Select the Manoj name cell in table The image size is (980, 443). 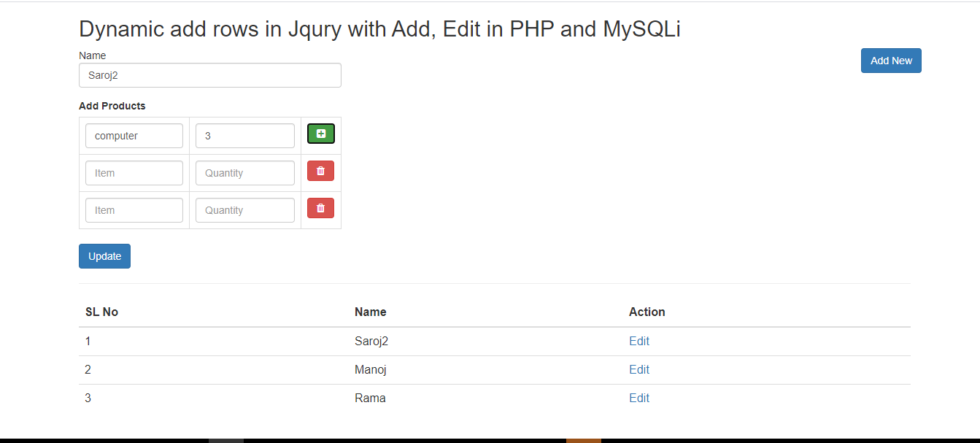(371, 369)
